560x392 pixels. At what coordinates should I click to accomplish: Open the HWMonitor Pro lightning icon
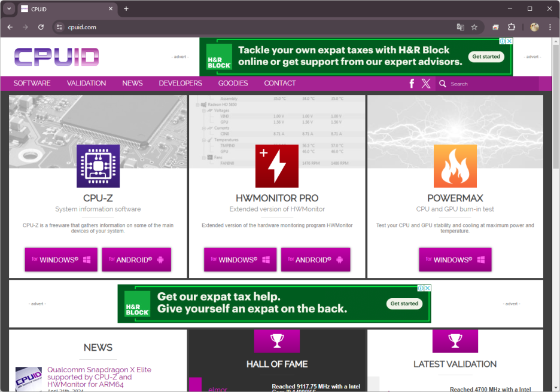click(x=277, y=166)
